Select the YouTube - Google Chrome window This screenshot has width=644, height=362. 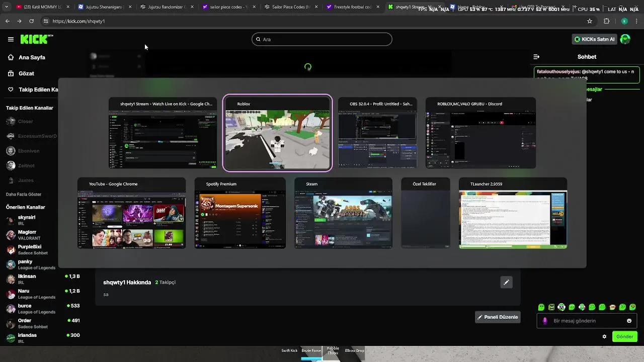pyautogui.click(x=131, y=213)
